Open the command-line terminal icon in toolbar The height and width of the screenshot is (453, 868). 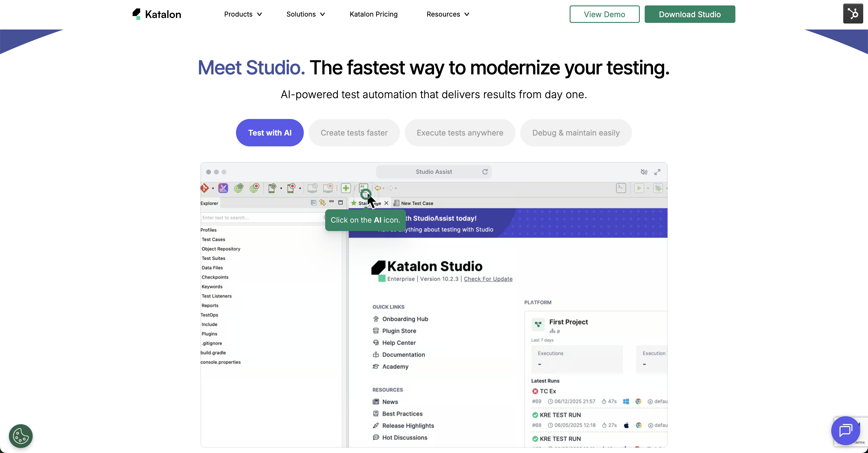(621, 188)
